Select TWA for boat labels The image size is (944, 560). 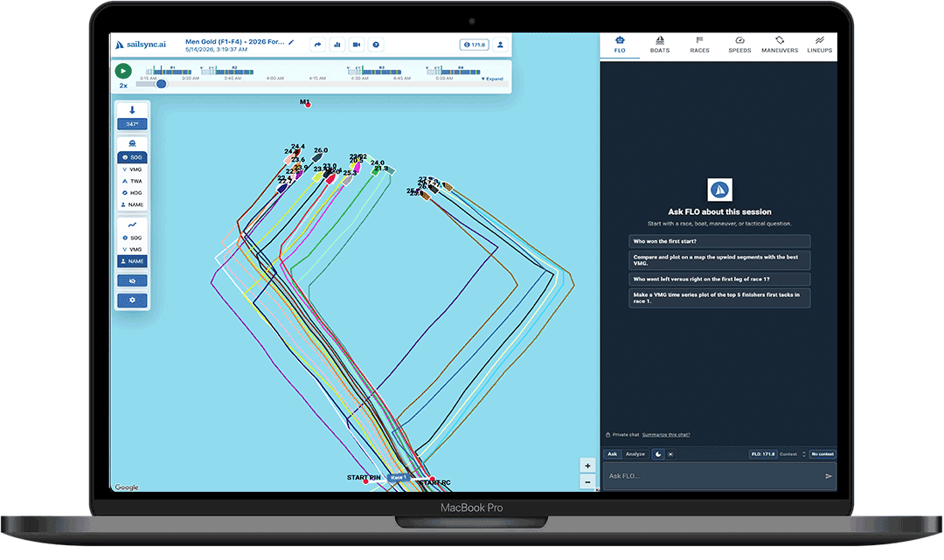(x=133, y=181)
